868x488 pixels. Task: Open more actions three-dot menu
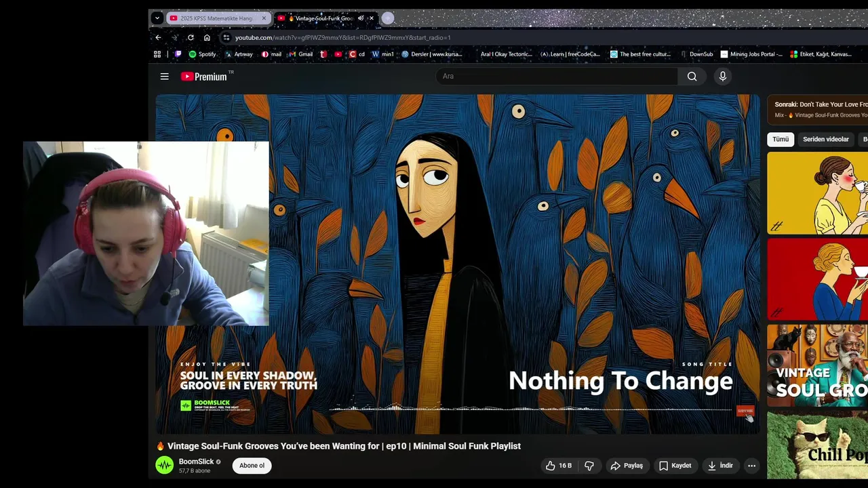tap(751, 466)
